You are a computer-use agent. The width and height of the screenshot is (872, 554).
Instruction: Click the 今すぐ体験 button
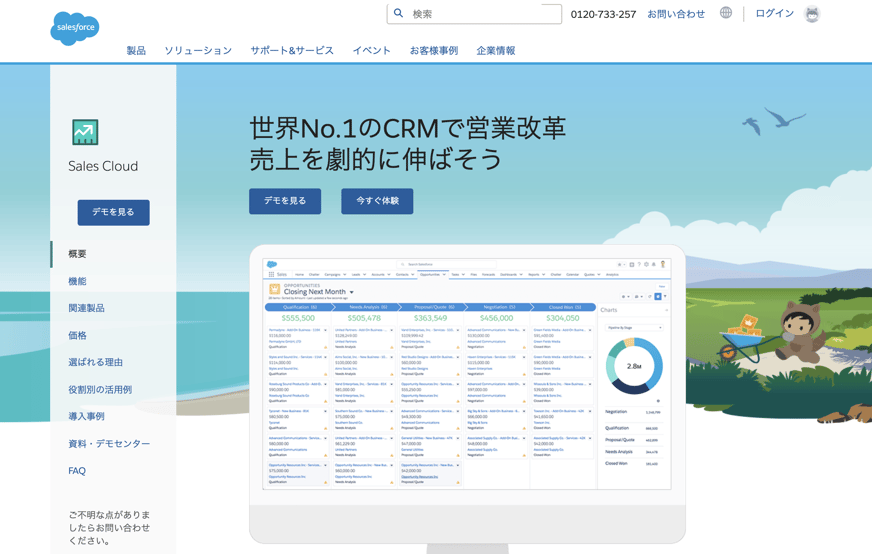coord(377,201)
